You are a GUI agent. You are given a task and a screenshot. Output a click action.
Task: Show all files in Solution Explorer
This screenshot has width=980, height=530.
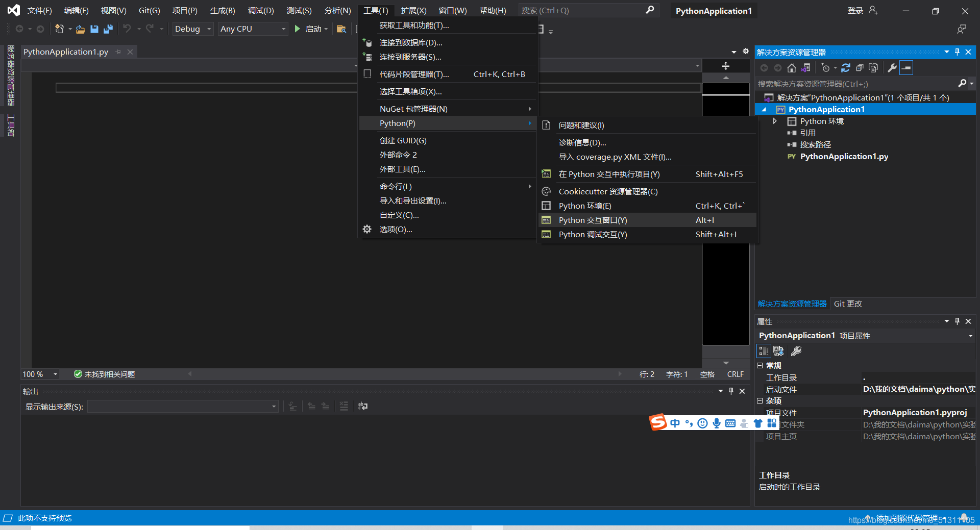tap(874, 67)
